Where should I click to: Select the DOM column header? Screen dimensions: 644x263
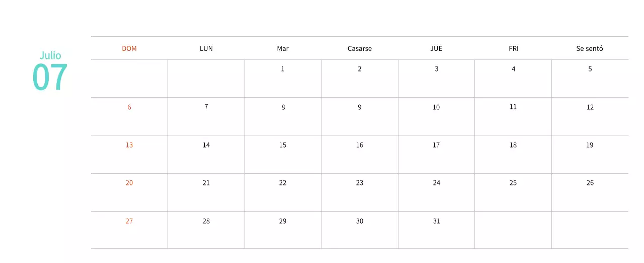click(129, 48)
